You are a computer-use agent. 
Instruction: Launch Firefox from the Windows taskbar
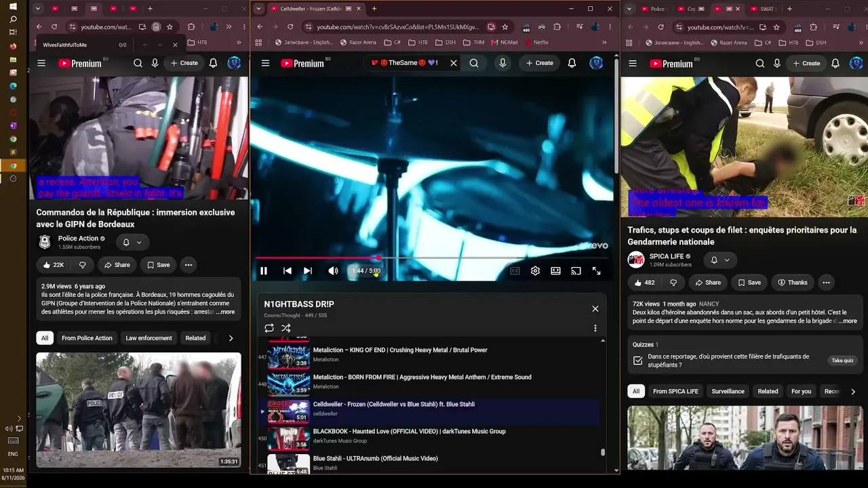tap(13, 46)
